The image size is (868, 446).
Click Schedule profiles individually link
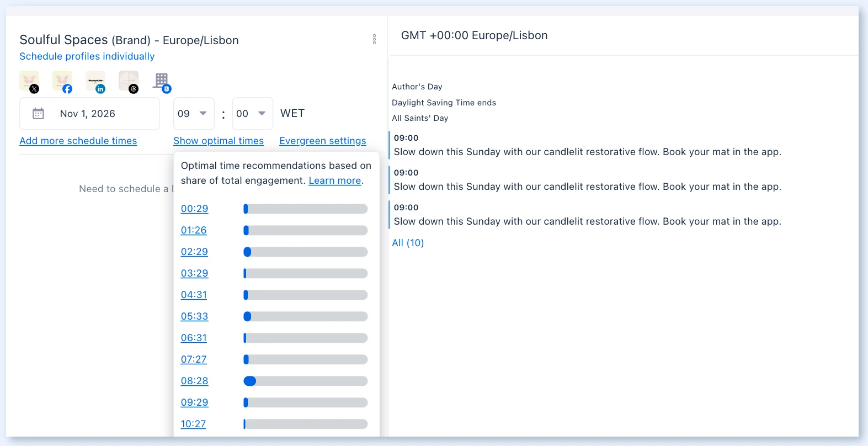coord(87,56)
